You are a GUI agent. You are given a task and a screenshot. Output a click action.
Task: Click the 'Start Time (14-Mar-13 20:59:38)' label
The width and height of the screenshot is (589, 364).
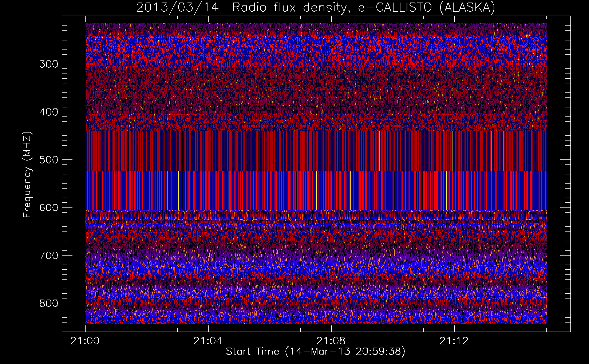pos(316,352)
